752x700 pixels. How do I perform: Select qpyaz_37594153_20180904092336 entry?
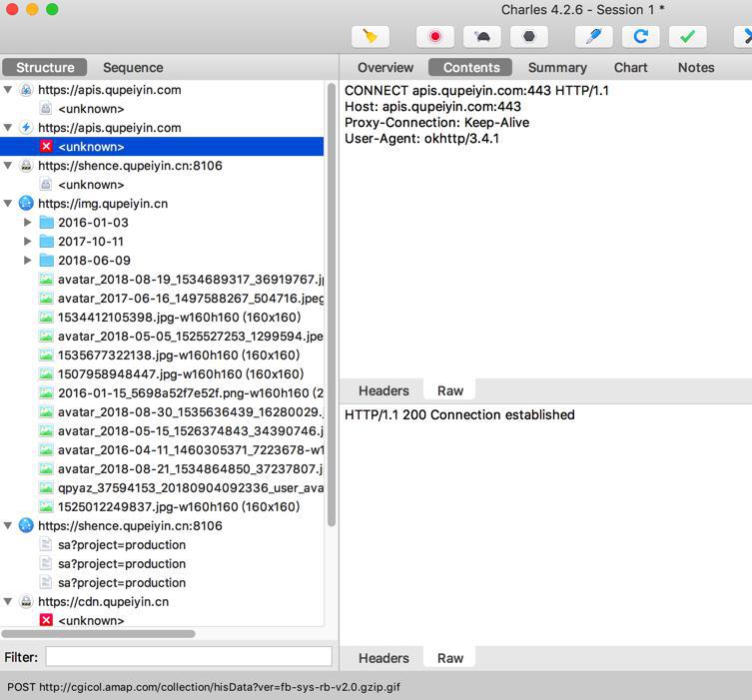coord(191,487)
